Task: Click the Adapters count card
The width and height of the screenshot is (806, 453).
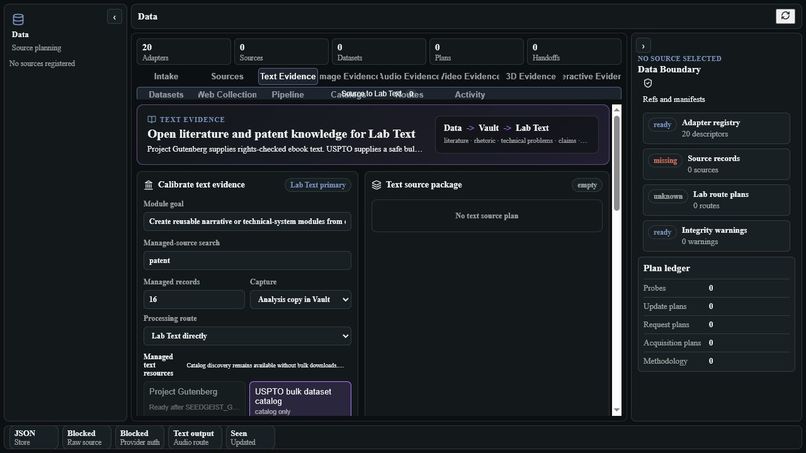Action: [184, 51]
